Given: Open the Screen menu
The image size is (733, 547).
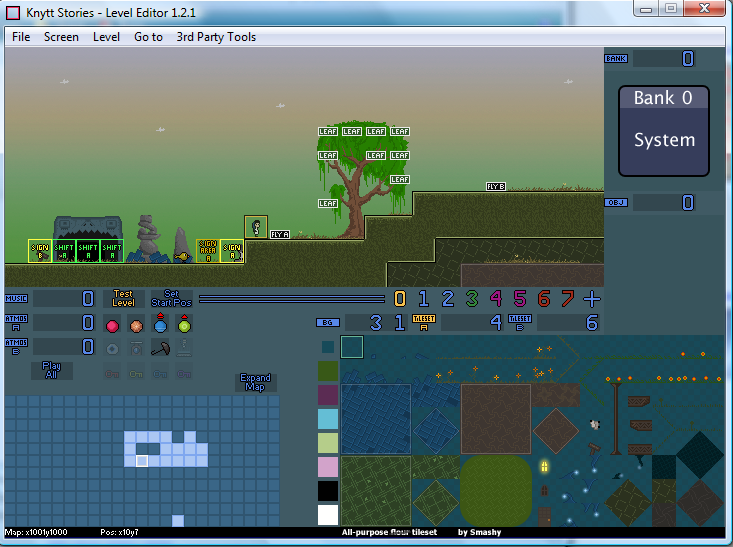Looking at the screenshot, I should (x=61, y=37).
